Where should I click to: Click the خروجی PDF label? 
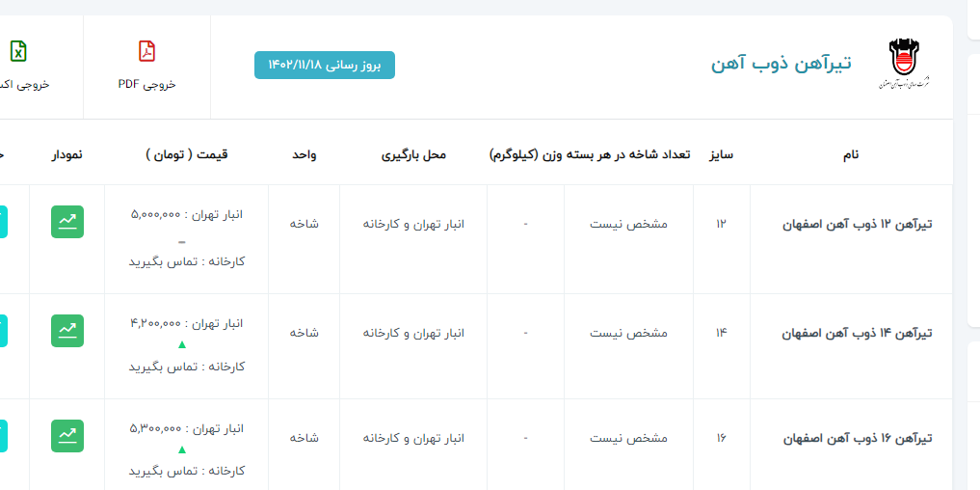146,84
